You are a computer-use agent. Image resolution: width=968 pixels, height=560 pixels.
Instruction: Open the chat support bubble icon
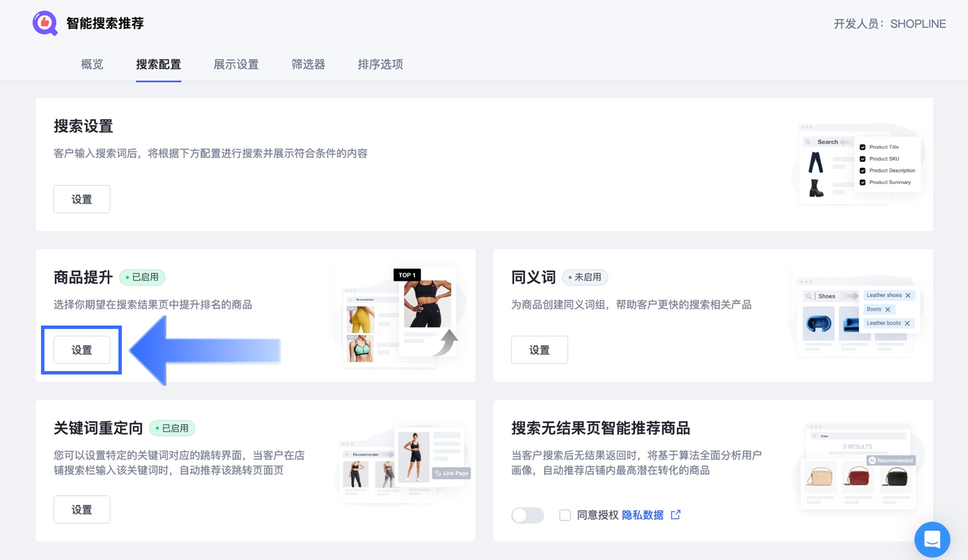tap(932, 539)
